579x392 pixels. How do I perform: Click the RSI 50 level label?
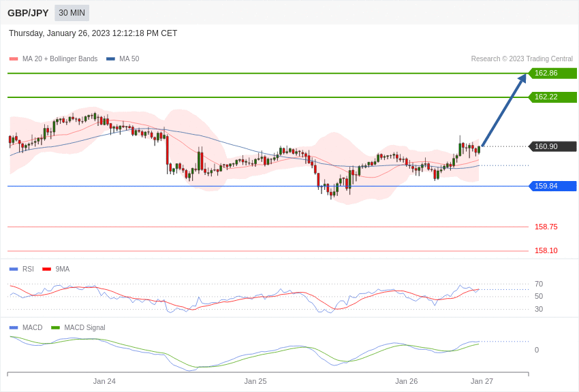coord(539,296)
